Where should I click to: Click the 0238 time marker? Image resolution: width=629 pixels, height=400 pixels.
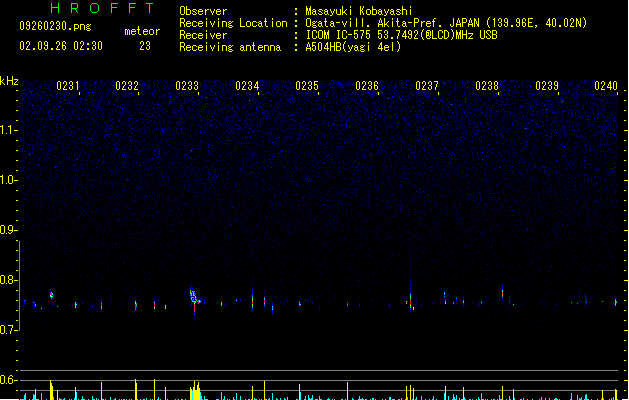pyautogui.click(x=487, y=86)
